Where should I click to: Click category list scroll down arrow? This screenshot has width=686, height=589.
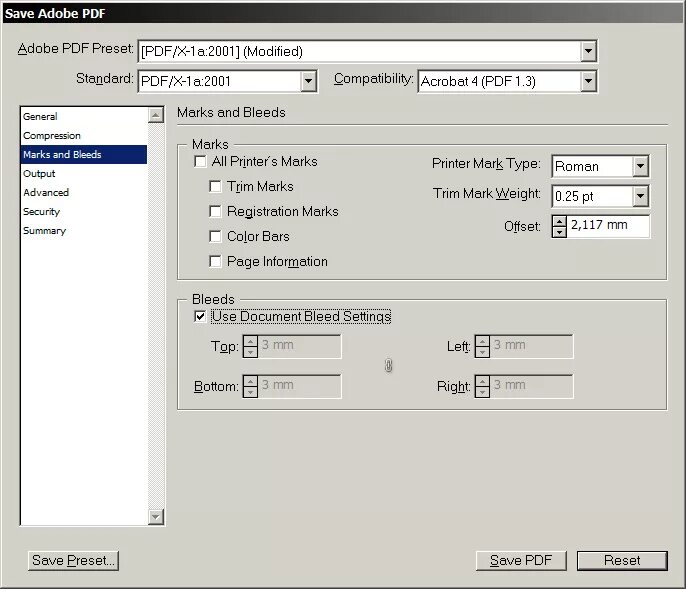156,517
